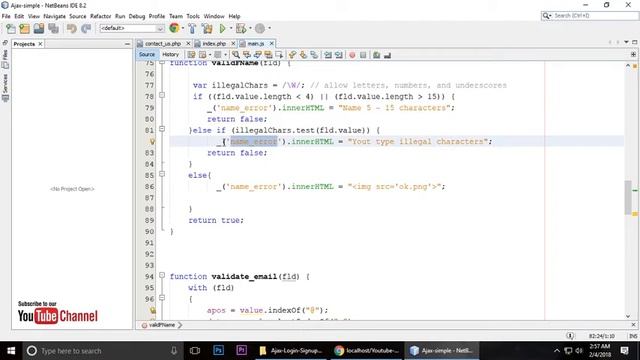
Task: Click the Debug Project toolbar icon
Action: (x=241, y=28)
